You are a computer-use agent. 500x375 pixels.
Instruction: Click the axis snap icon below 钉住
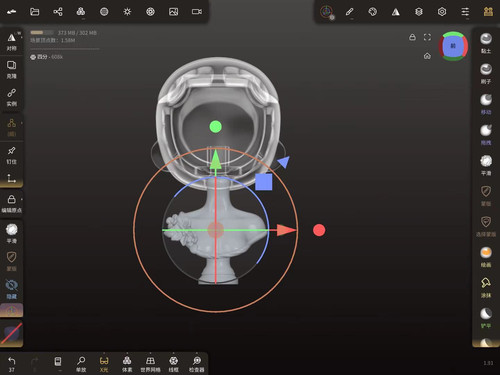11,179
